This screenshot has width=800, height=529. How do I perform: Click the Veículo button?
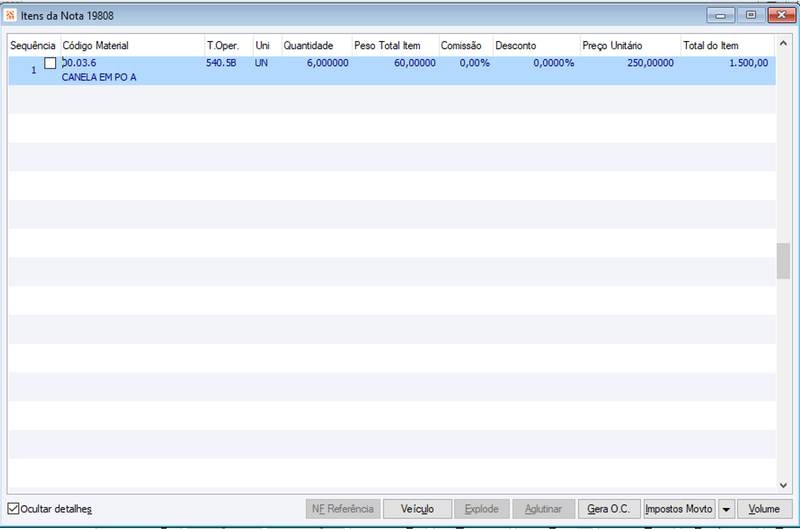coord(417,509)
